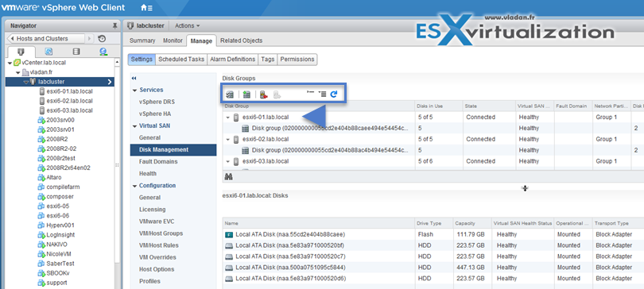This screenshot has height=289, width=644.
Task: Click the blue Refresh icon
Action: tap(334, 94)
